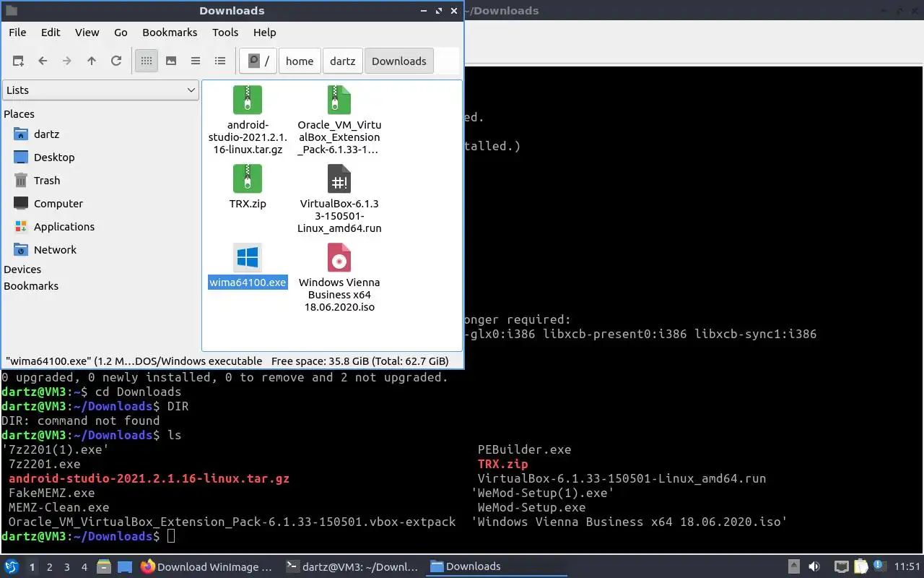Select the Windows Vienna ISO disc icon
Viewport: 924px width, 578px height.
point(339,257)
